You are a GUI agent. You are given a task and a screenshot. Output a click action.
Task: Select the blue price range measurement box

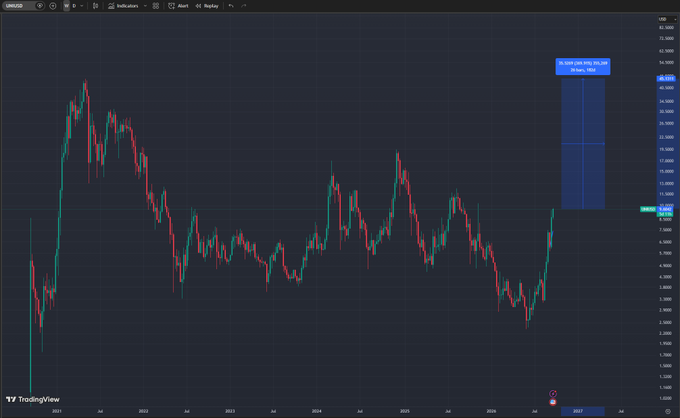(583, 144)
